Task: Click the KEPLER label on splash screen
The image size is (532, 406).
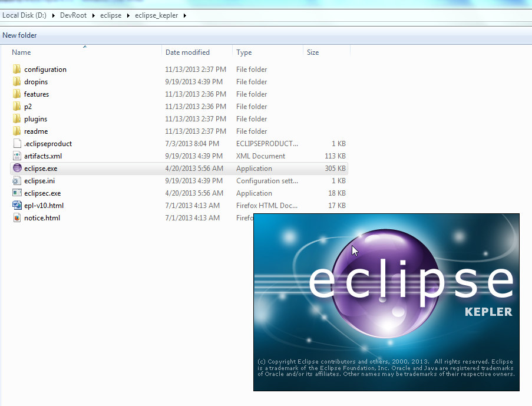Action: point(488,312)
